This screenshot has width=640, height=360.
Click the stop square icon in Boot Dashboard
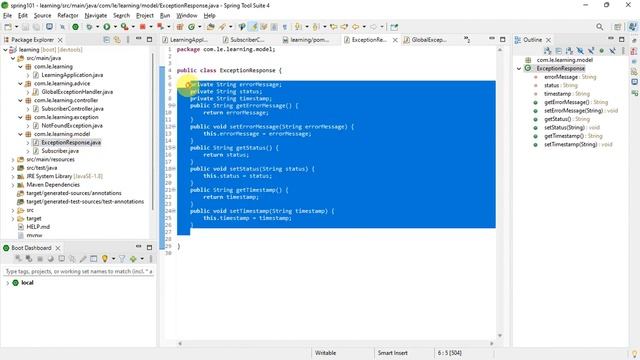pos(40,259)
